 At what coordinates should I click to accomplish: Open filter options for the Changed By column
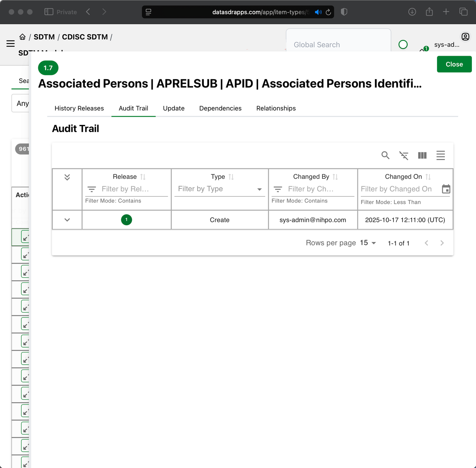(x=278, y=189)
